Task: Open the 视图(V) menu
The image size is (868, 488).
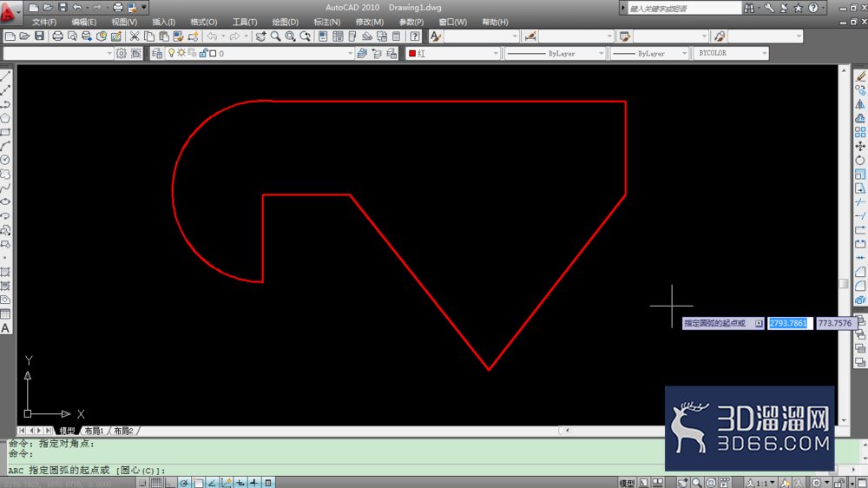Action: pyautogui.click(x=124, y=23)
